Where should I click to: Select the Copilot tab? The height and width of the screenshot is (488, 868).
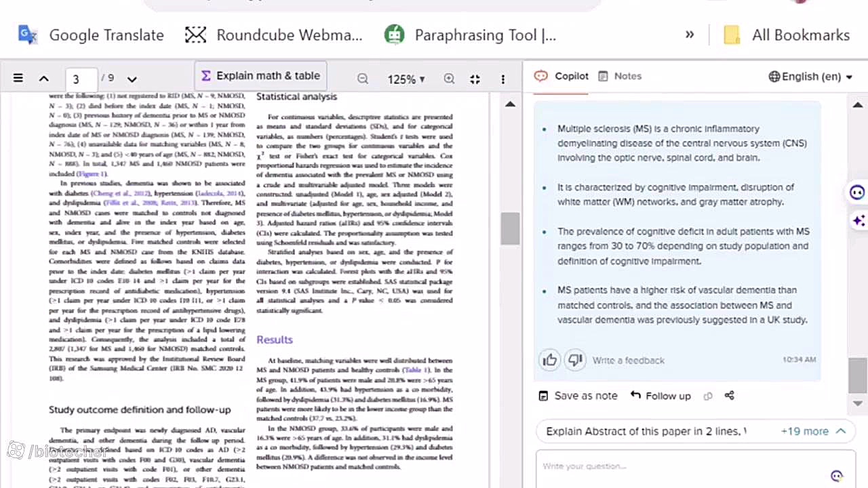coord(561,76)
